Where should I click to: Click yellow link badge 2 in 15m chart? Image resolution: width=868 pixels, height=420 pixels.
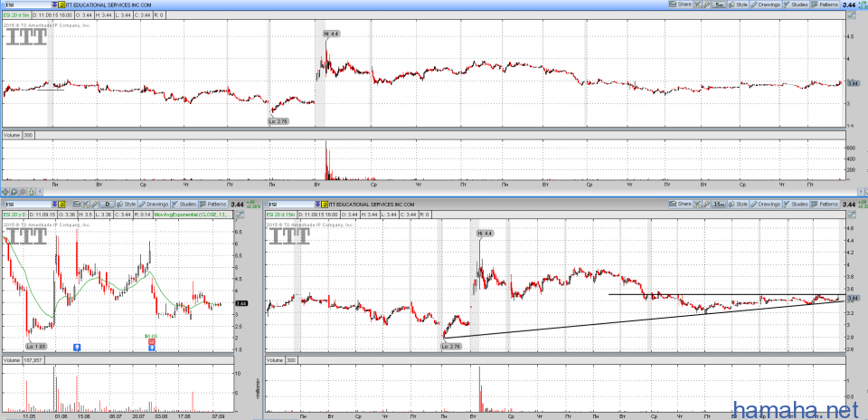point(326,205)
